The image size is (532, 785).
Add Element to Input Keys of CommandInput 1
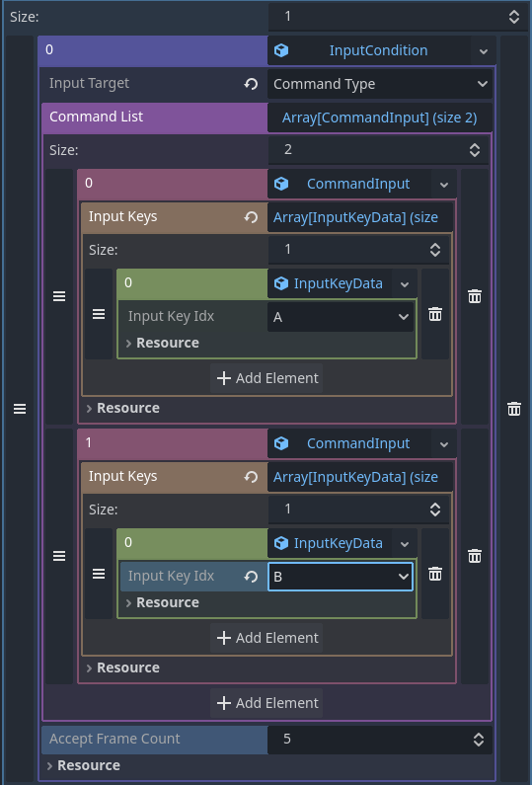pos(266,638)
